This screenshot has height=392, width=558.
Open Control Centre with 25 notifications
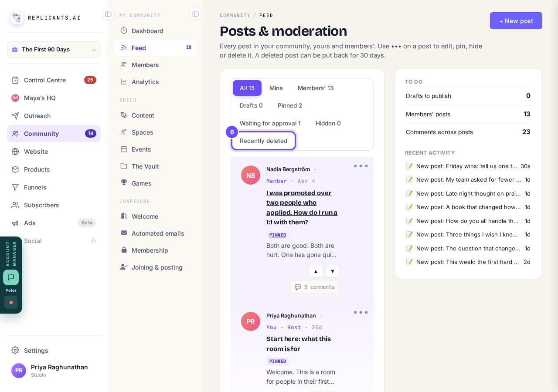tap(54, 80)
